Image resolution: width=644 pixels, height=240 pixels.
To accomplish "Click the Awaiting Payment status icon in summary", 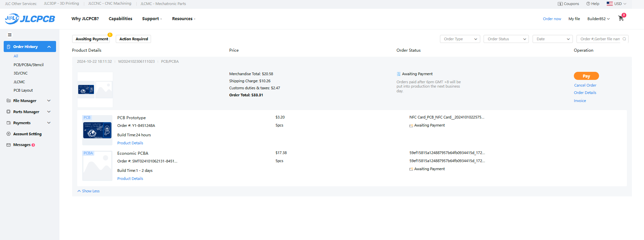I will coord(399,74).
